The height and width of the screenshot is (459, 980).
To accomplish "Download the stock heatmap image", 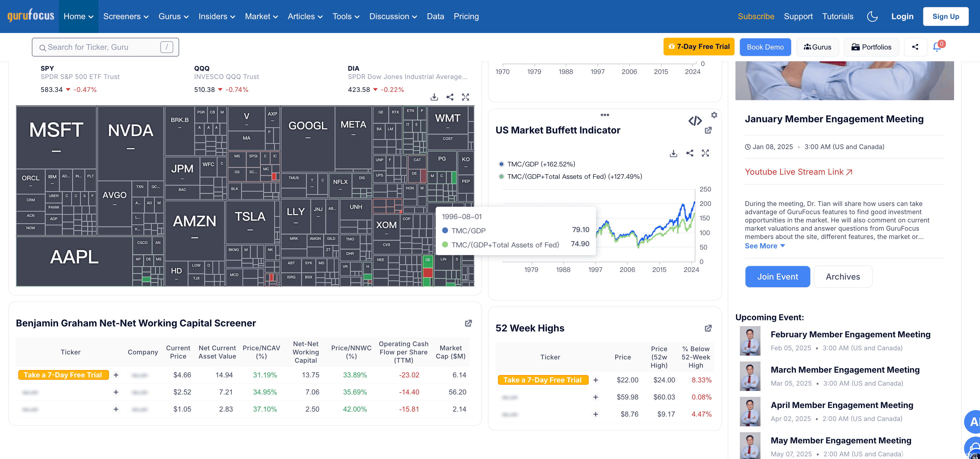I will (x=434, y=97).
